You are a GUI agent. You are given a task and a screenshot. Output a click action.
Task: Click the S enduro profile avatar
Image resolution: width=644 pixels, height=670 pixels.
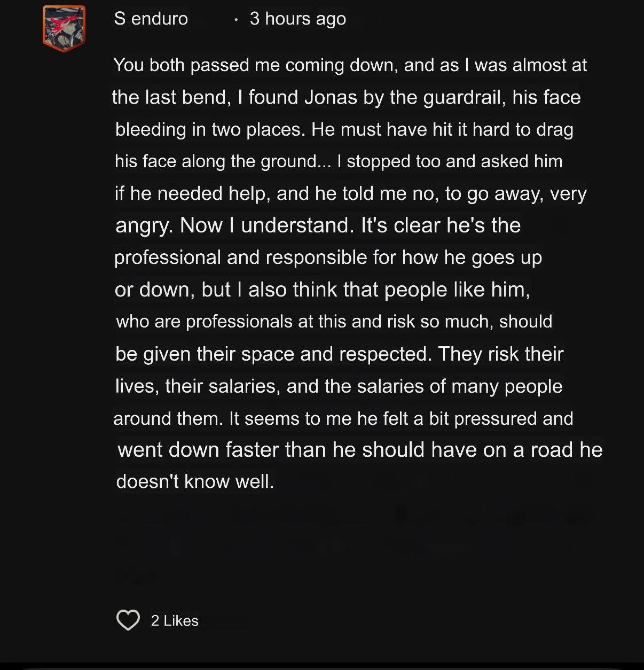coord(64,28)
